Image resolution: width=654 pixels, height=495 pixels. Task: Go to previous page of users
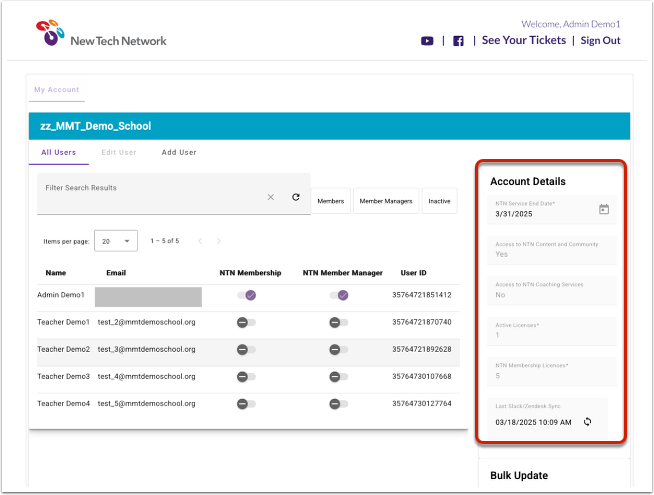pos(200,241)
